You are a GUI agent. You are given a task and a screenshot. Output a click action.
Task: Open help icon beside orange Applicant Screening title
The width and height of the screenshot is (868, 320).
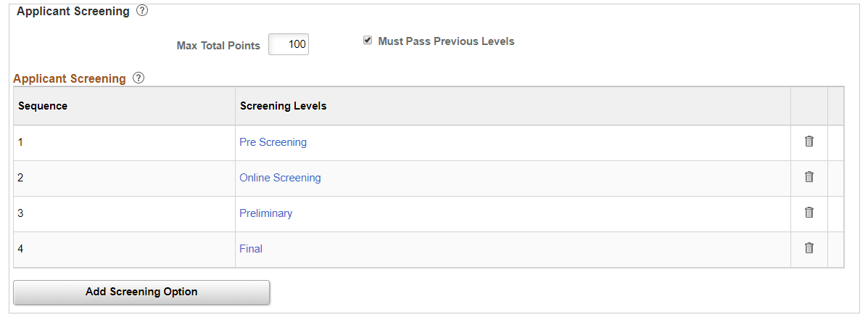coord(139,78)
